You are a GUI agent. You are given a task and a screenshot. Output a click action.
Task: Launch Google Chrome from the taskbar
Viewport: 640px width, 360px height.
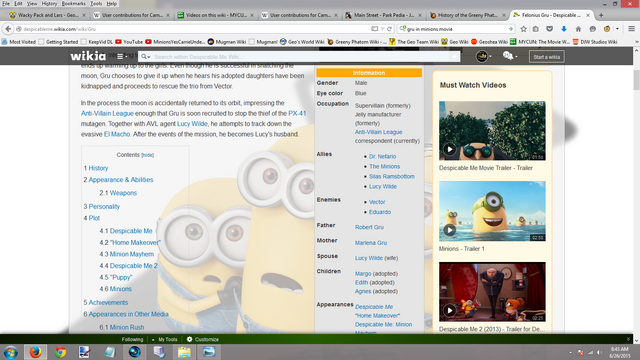tap(60, 352)
